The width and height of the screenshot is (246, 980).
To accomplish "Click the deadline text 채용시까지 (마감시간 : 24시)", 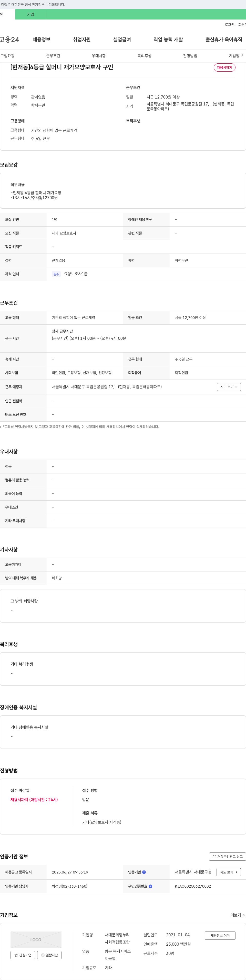I will [x=34, y=800].
